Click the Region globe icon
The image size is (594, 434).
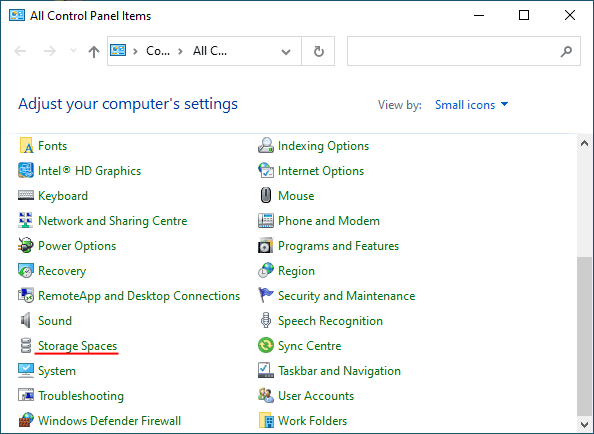(x=266, y=270)
